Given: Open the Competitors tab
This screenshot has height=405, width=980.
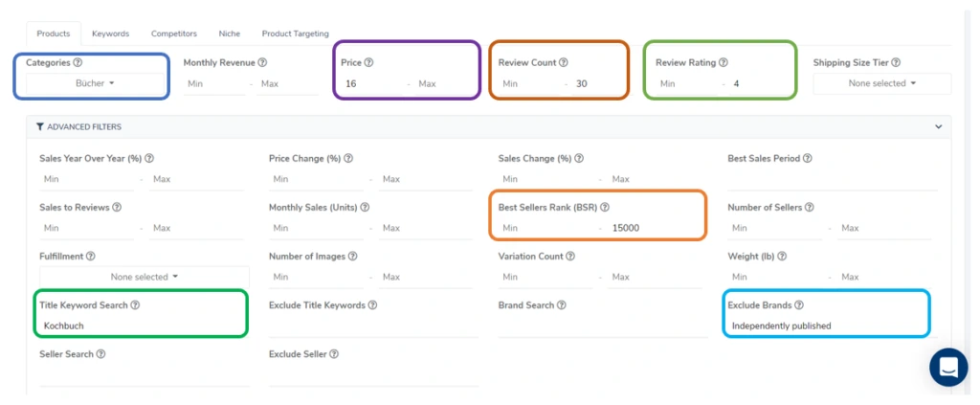Looking at the screenshot, I should [174, 34].
